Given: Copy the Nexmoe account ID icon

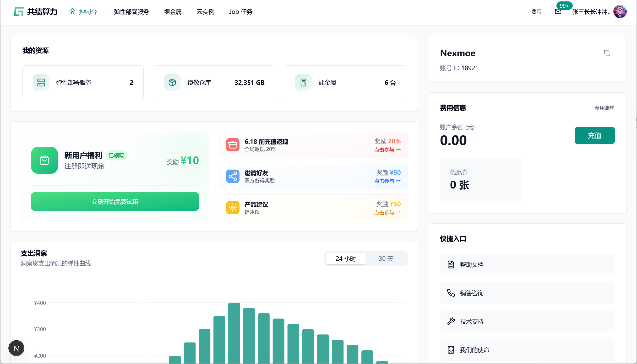Looking at the screenshot, I should [x=607, y=53].
